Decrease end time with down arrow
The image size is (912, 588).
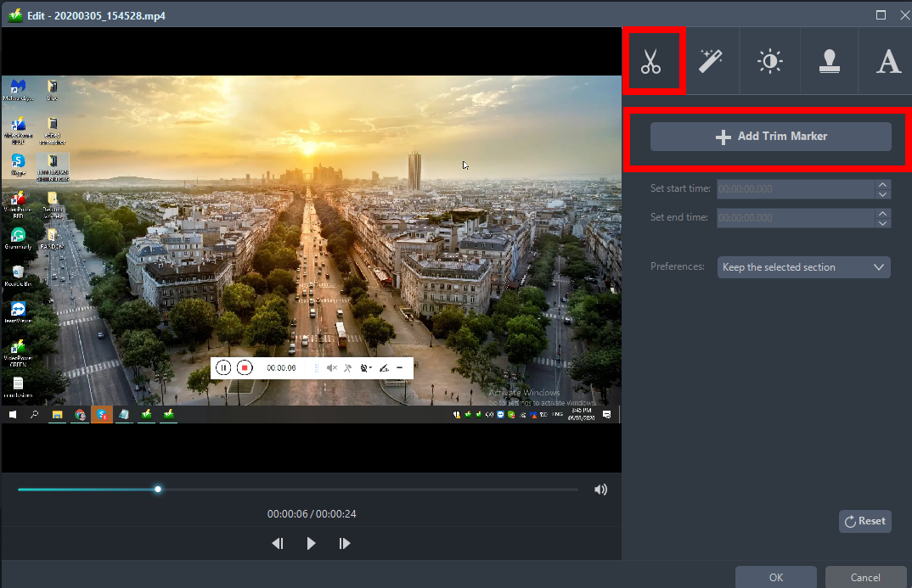(883, 223)
